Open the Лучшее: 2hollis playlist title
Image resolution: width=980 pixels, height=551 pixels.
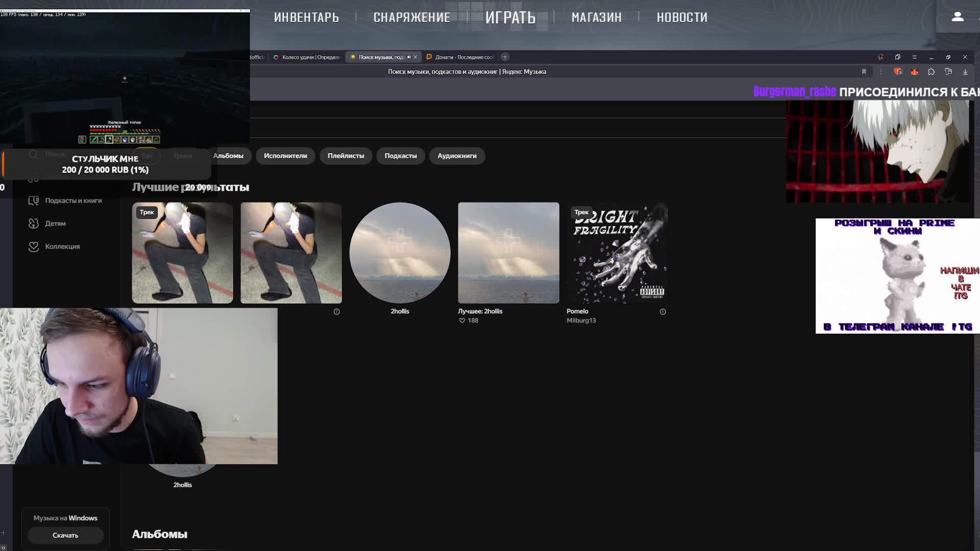point(480,311)
